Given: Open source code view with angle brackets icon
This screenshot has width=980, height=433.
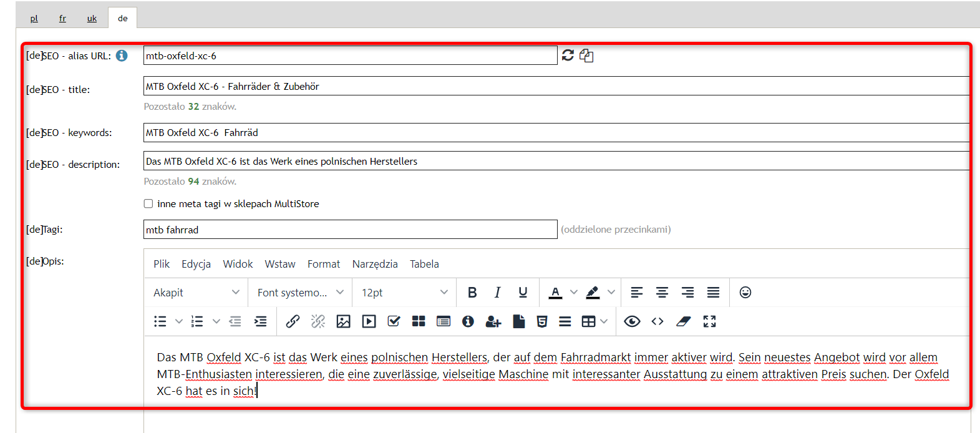Looking at the screenshot, I should click(x=657, y=321).
